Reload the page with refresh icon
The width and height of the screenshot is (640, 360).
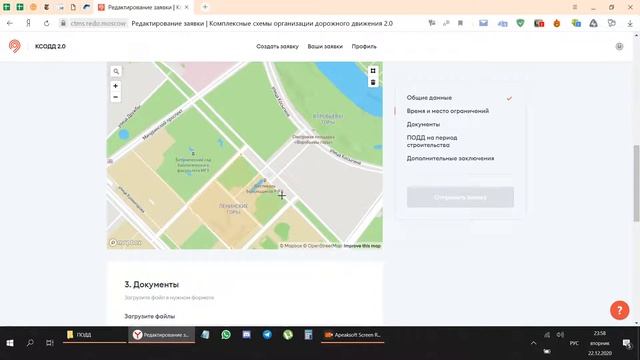point(47,23)
